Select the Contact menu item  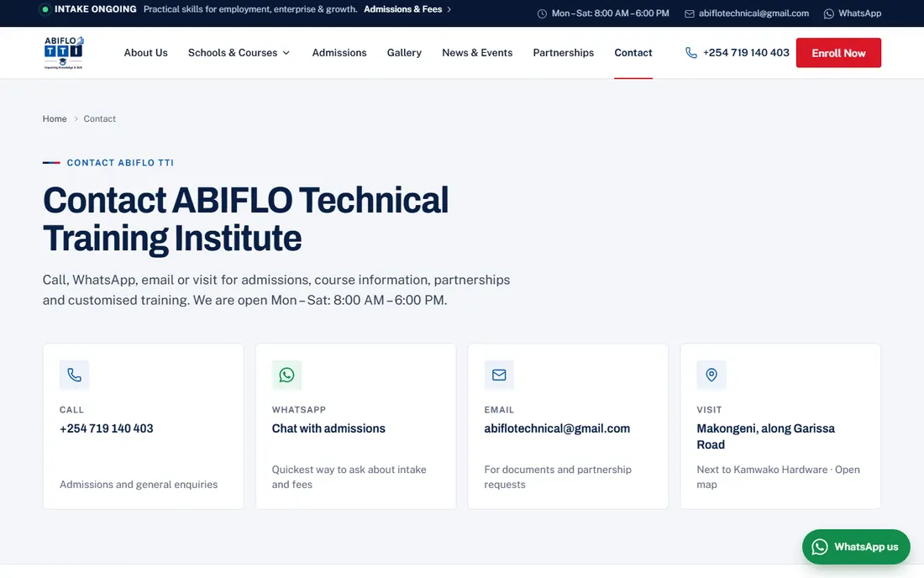pyautogui.click(x=633, y=53)
